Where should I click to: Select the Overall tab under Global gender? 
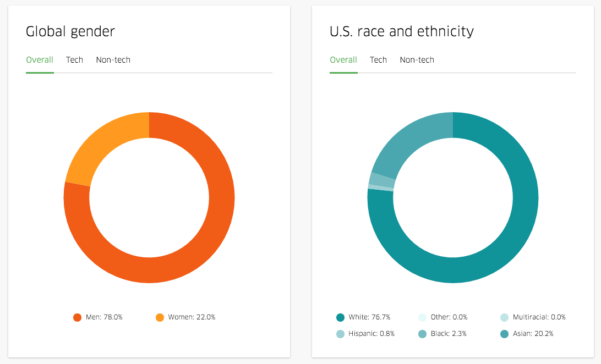tap(40, 60)
